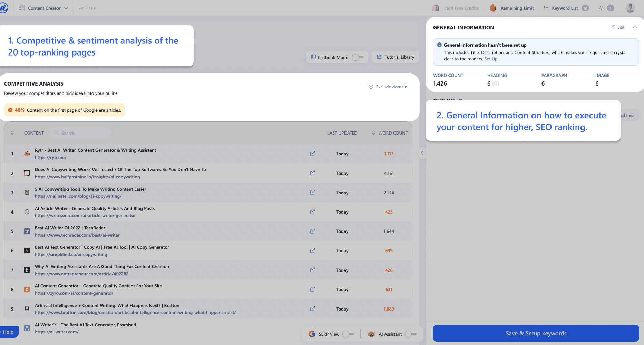Click Save & Setup keywords button
Screen dimensions: 644x345
tap(536, 333)
